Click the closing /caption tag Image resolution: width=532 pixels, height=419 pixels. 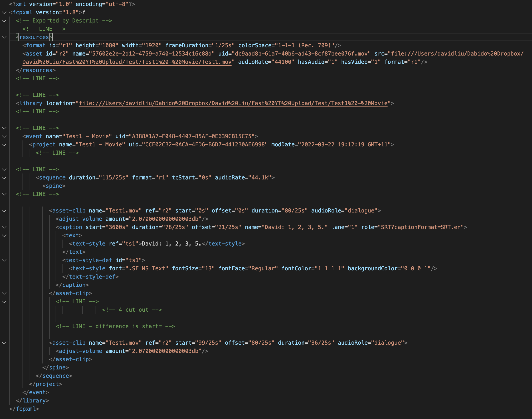72,285
